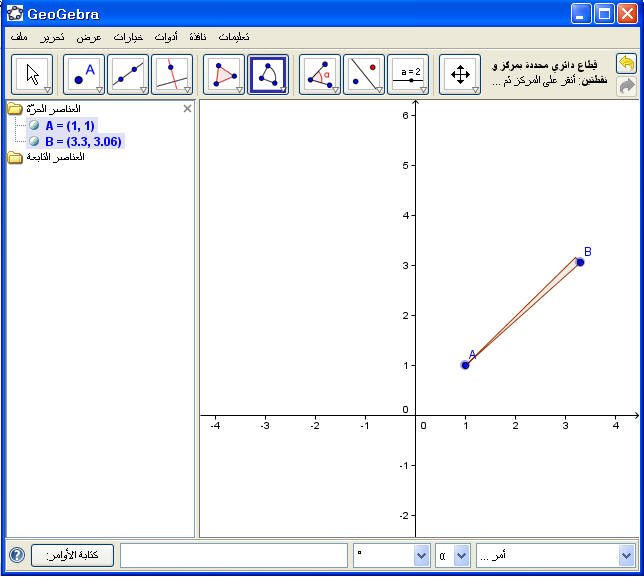The width and height of the screenshot is (644, 577).
Task: Pick the Polygon tool
Action: click(x=224, y=74)
